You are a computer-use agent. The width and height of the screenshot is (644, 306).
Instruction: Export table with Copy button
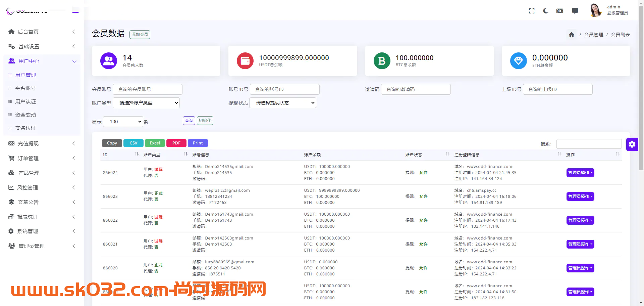(112, 143)
